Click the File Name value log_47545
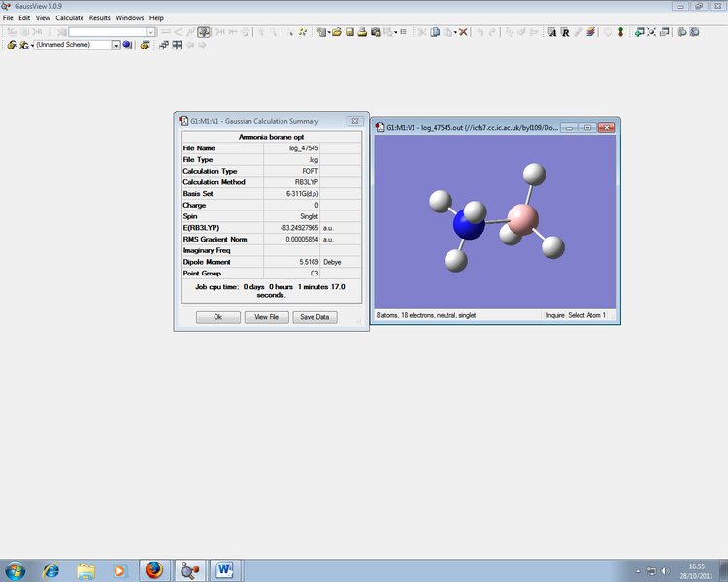This screenshot has width=728, height=582. (304, 148)
